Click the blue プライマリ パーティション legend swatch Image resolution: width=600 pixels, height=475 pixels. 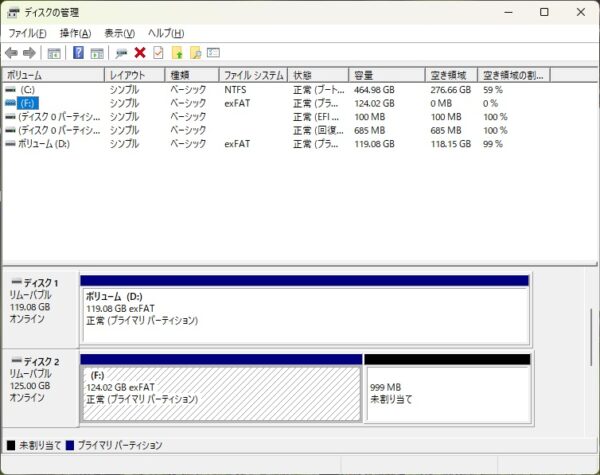(x=70, y=445)
